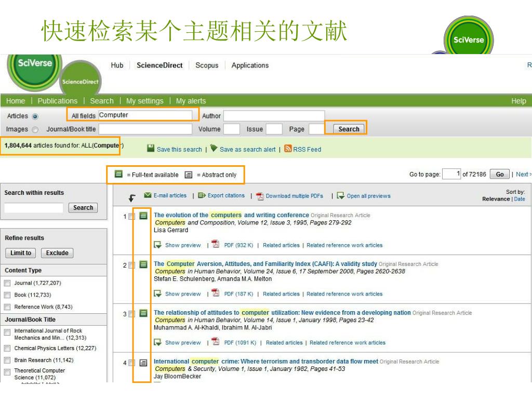Click the Exclude button

coord(57,253)
